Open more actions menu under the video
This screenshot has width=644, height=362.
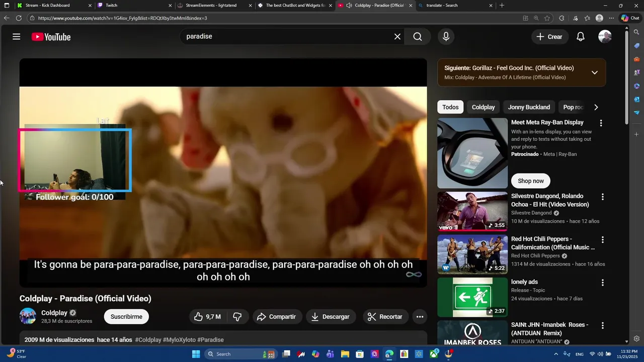click(x=420, y=317)
